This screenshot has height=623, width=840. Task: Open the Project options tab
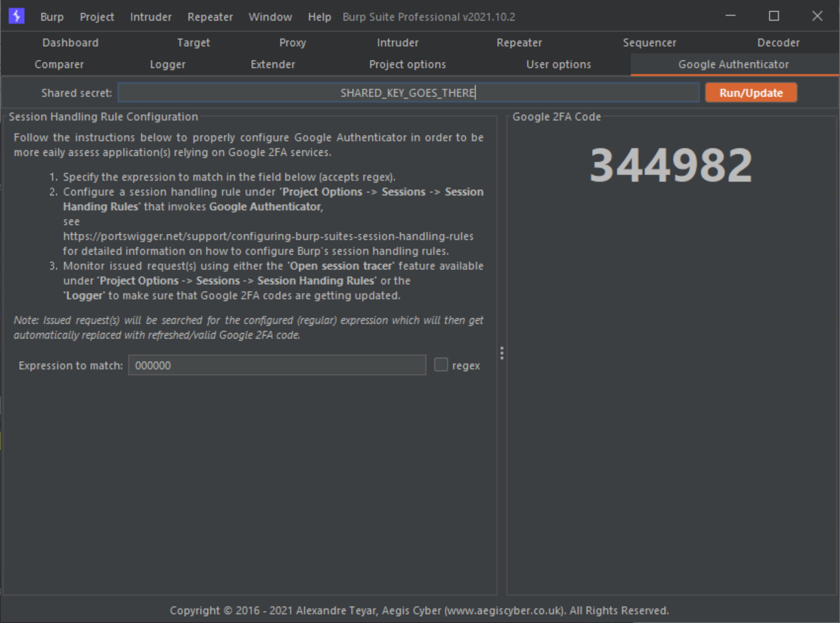click(x=407, y=64)
